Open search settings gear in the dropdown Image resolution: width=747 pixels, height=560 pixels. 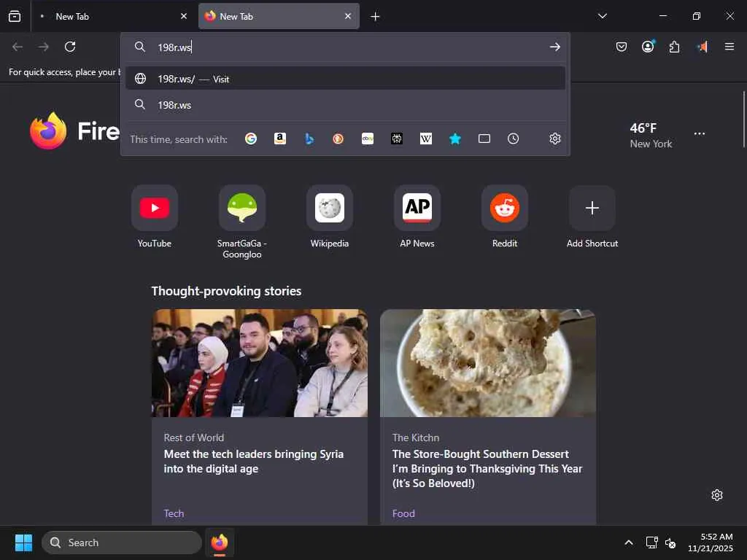coord(554,139)
